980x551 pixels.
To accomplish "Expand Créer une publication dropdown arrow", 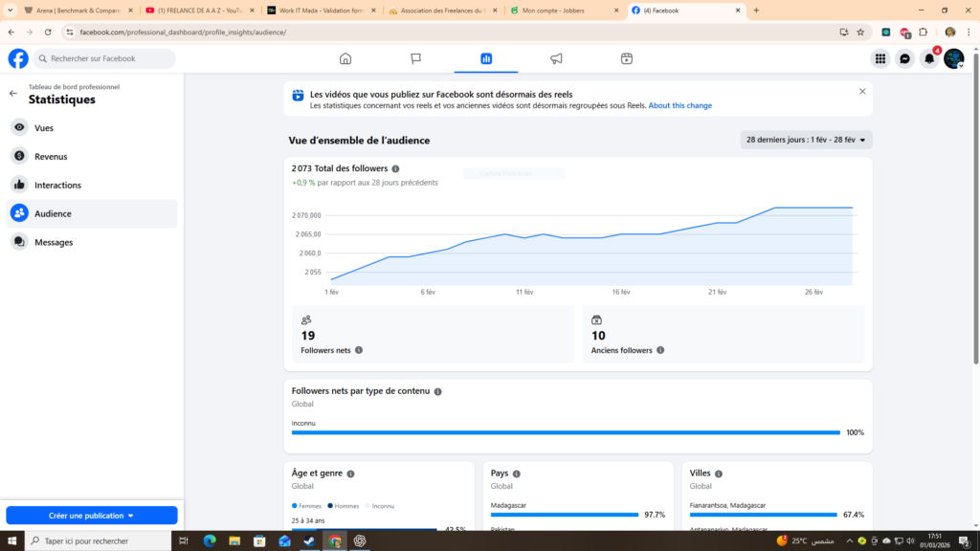I will point(130,516).
